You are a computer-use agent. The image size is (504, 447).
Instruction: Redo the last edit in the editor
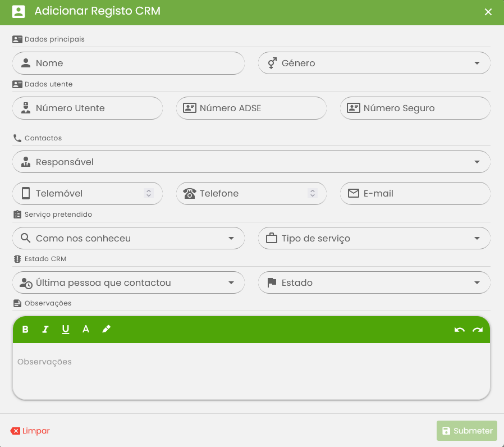(x=478, y=330)
